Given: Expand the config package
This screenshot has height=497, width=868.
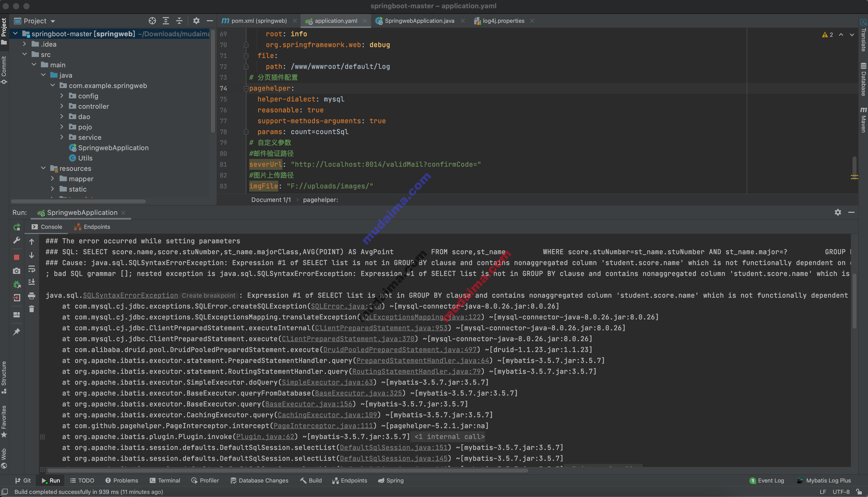Looking at the screenshot, I should (x=62, y=96).
